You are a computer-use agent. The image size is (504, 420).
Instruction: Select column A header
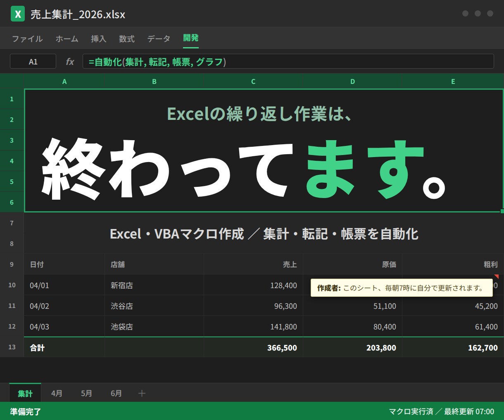pos(64,81)
